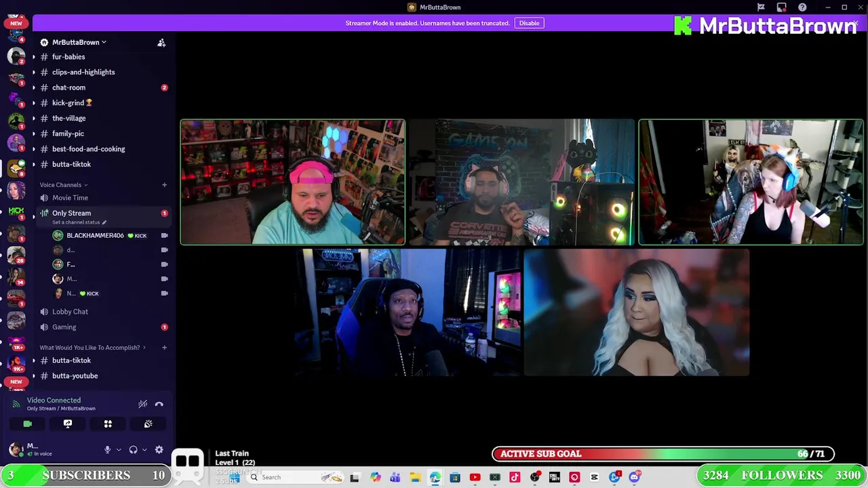Click the Disable streamer mode button

point(529,23)
